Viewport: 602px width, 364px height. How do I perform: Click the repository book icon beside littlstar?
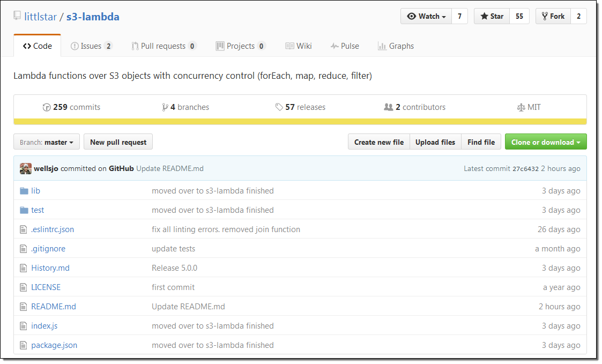pos(17,16)
